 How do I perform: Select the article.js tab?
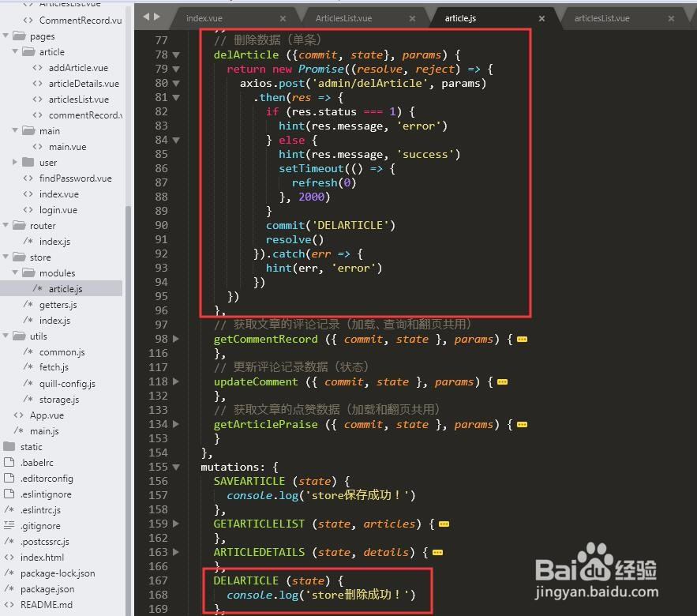[x=460, y=18]
